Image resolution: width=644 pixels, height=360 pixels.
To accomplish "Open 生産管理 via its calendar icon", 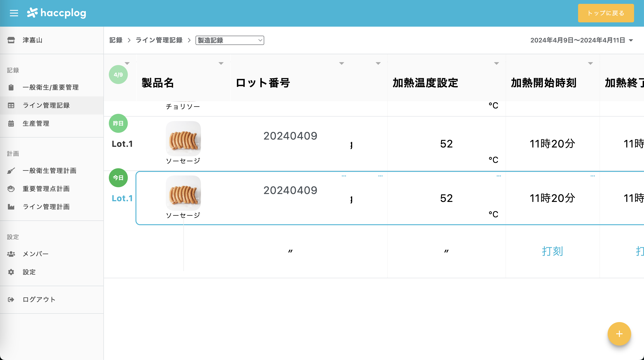I will pyautogui.click(x=11, y=123).
